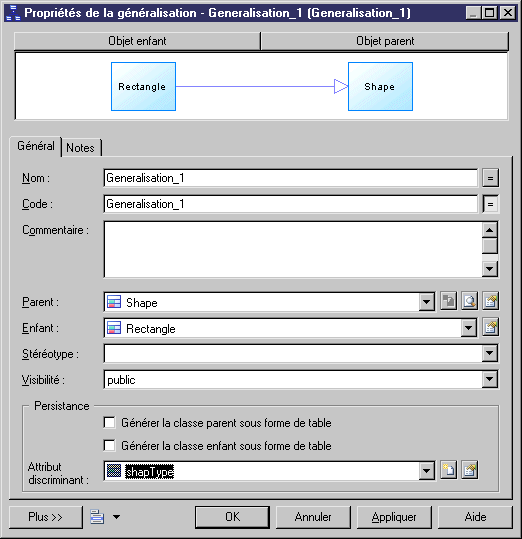Click the create new discriminant attribute icon

click(448, 470)
